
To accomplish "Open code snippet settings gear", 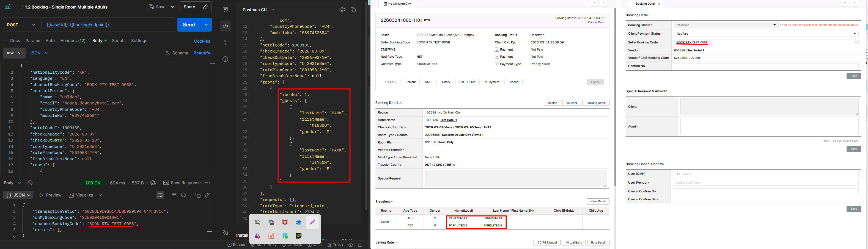I will pos(342,10).
